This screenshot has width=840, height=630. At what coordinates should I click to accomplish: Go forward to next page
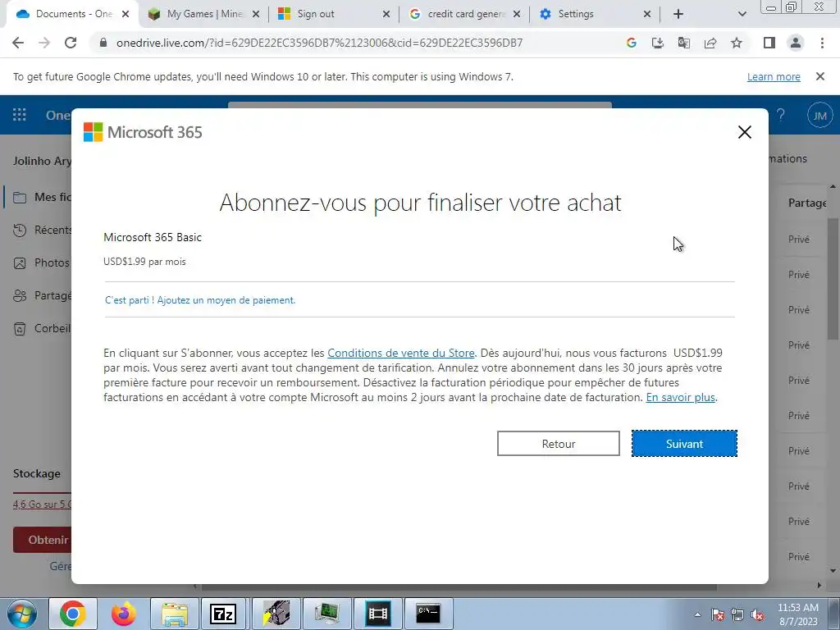(x=44, y=43)
